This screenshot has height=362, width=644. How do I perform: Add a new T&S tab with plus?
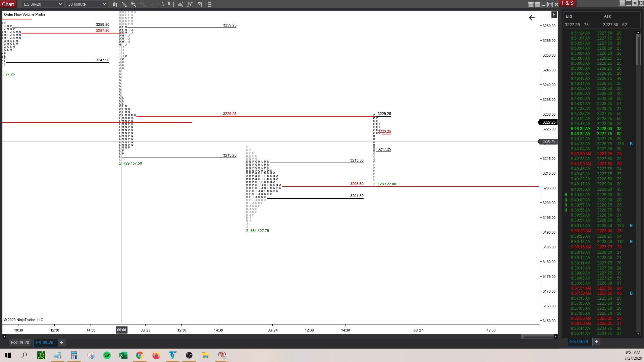[x=596, y=342]
